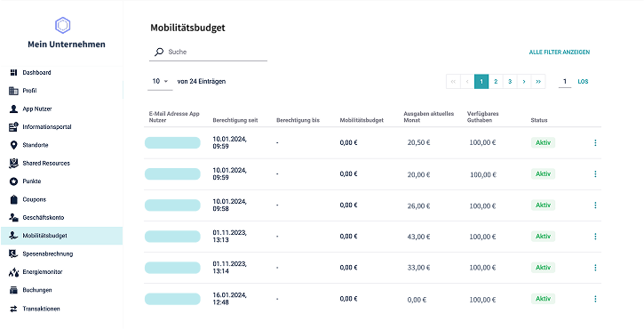Screen dimensions: 644x330
Task: Click the 43,00 € expenses value
Action: [x=418, y=237]
